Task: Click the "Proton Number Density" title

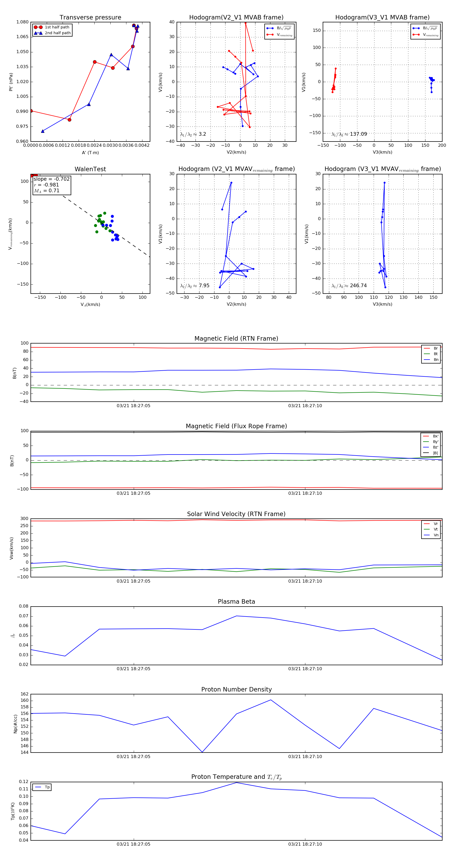Action: (x=236, y=689)
